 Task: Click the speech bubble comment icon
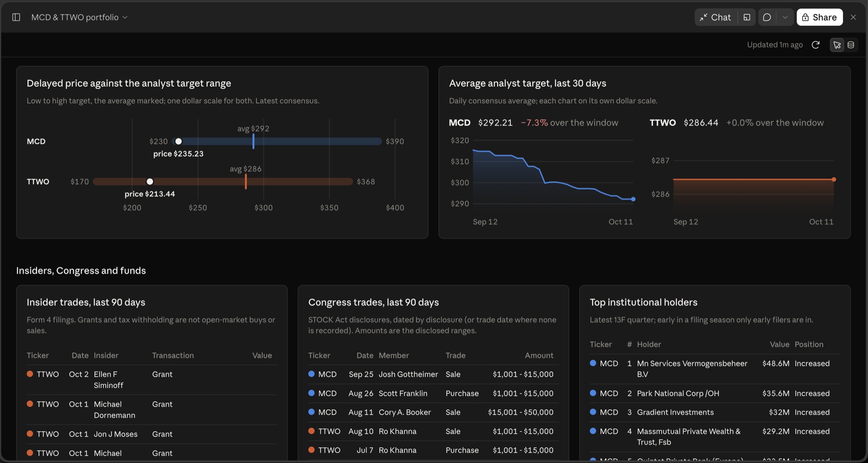[x=767, y=17]
